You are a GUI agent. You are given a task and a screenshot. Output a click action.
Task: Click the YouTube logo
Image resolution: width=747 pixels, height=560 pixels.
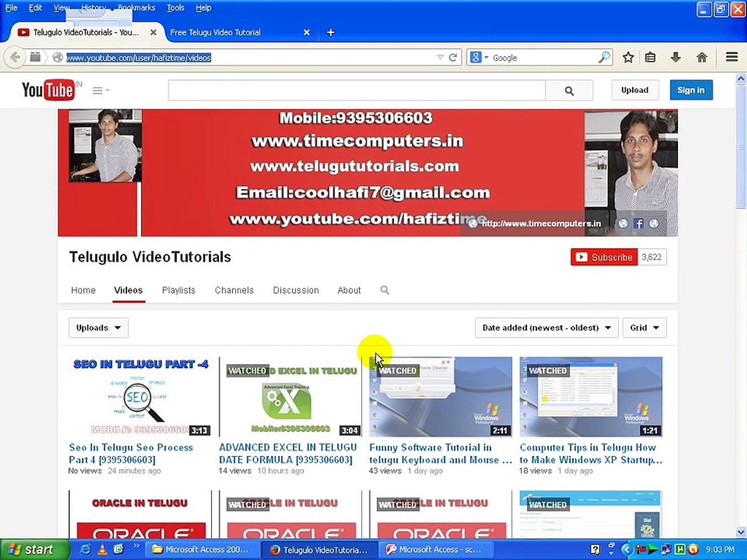48,90
